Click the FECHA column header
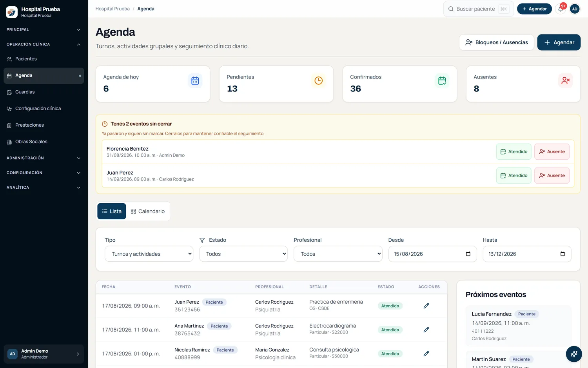The height and width of the screenshot is (368, 588). [x=109, y=287]
